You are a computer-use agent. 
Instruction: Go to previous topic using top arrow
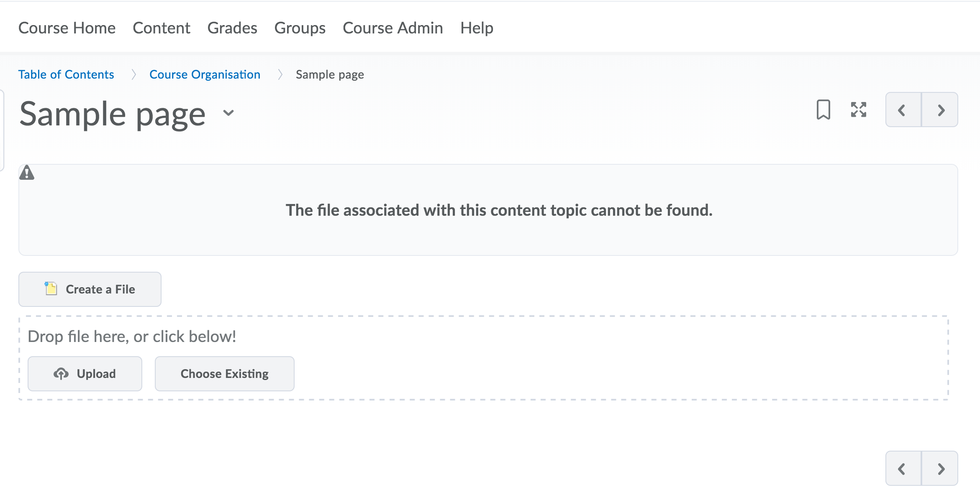tap(903, 110)
